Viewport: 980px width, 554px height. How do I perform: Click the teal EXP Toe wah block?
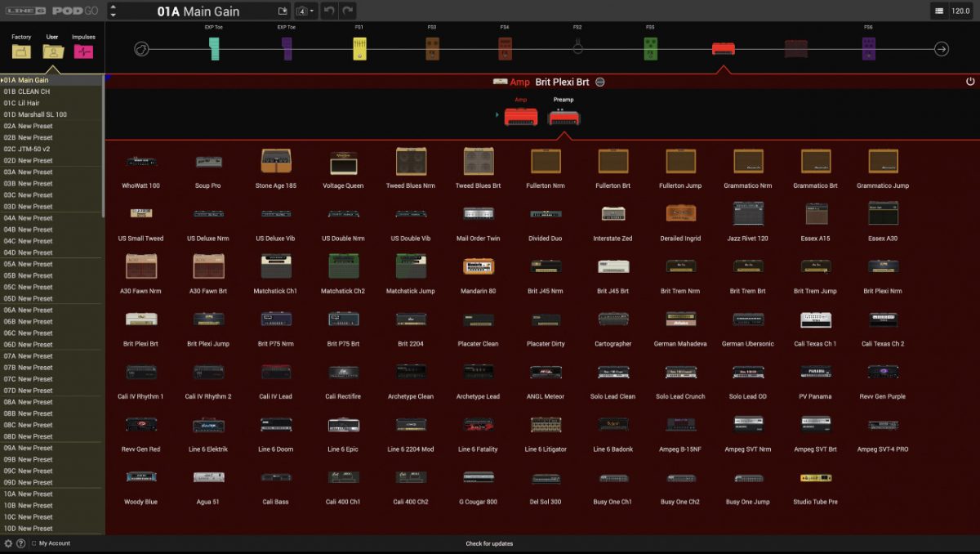click(214, 49)
